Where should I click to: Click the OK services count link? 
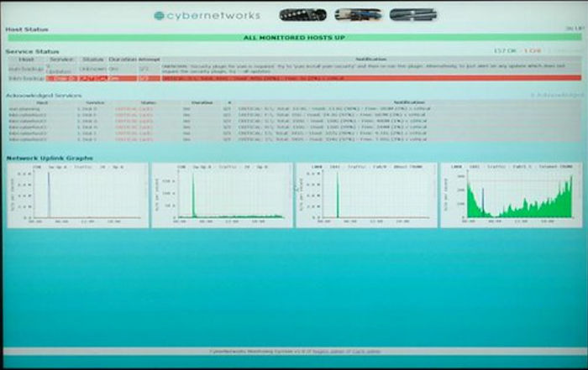click(507, 51)
